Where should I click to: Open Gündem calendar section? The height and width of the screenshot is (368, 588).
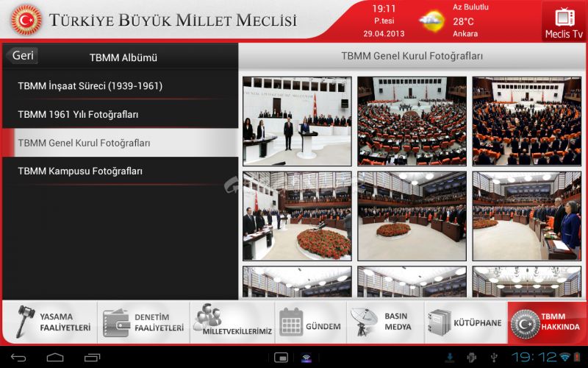tap(310, 322)
